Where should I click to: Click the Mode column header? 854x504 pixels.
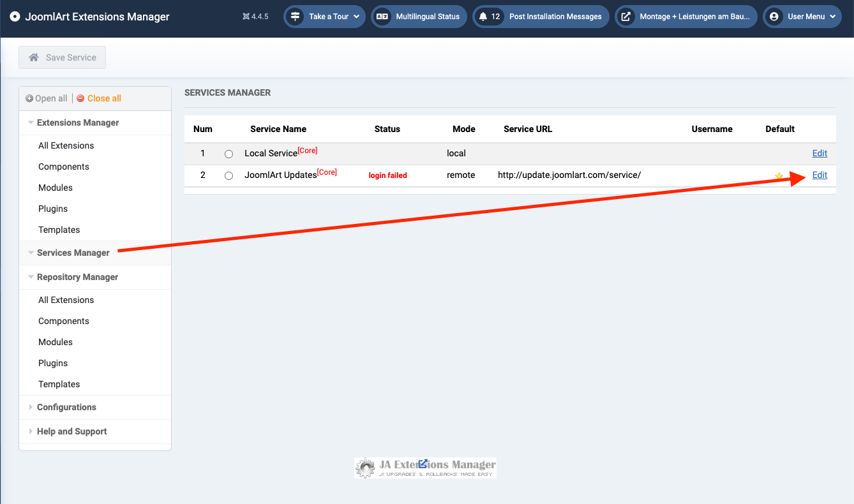click(464, 129)
